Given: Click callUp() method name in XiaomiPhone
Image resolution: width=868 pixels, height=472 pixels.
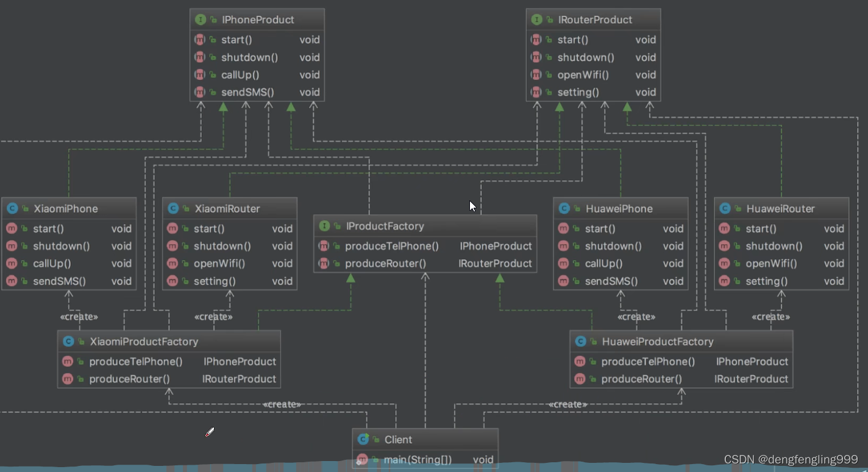Looking at the screenshot, I should point(52,264).
